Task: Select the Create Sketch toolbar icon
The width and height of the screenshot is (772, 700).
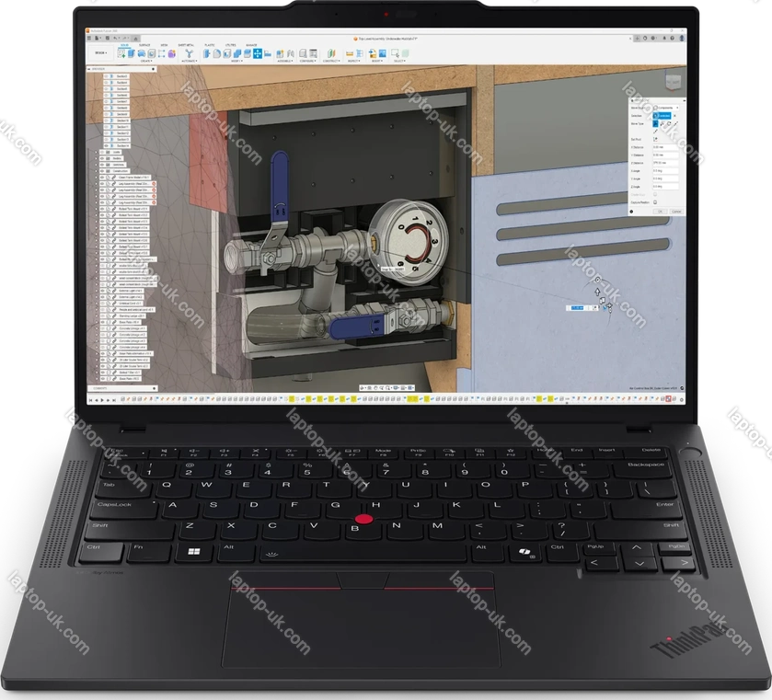Action: pos(122,53)
